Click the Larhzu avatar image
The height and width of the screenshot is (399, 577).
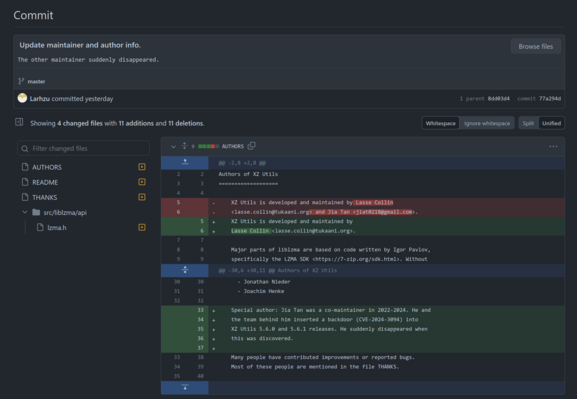point(22,98)
